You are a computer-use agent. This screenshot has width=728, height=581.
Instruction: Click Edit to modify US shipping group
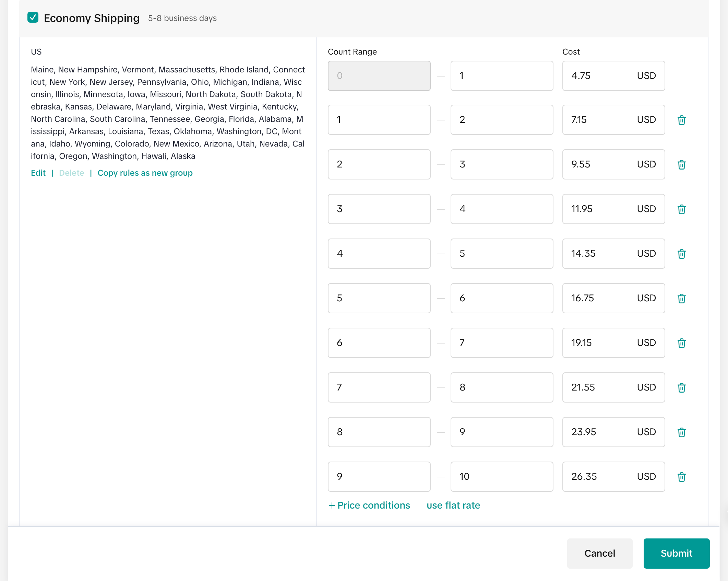[x=38, y=173]
